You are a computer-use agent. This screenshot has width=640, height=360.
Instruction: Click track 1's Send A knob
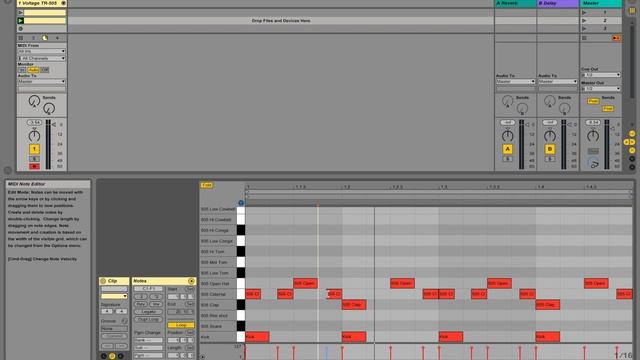pos(34,100)
